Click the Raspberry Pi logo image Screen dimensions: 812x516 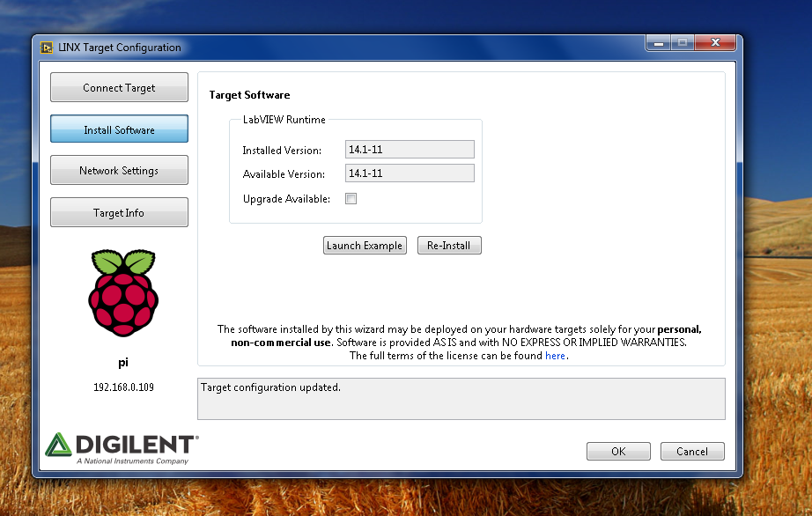pyautogui.click(x=123, y=293)
